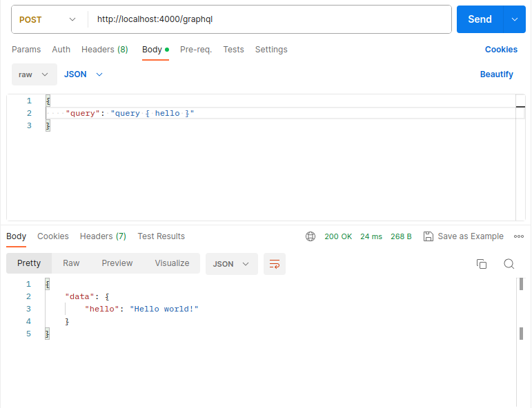This screenshot has width=532, height=408.
Task: Open the response more options ellipsis
Action: pos(518,236)
